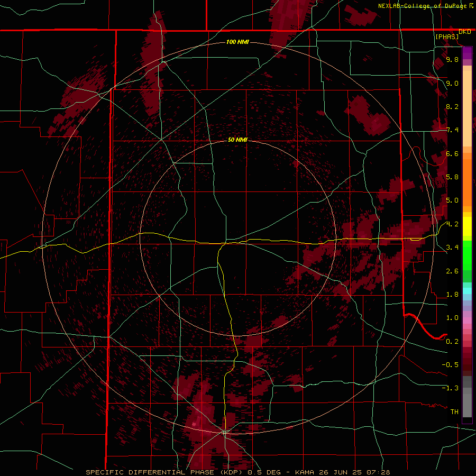Click the 50 NMI range ring label

tap(237, 140)
